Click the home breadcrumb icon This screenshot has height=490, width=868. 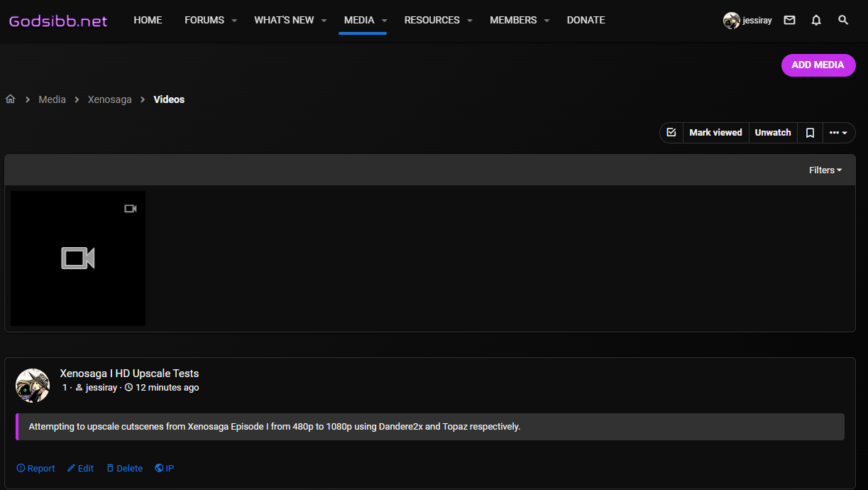click(x=11, y=99)
